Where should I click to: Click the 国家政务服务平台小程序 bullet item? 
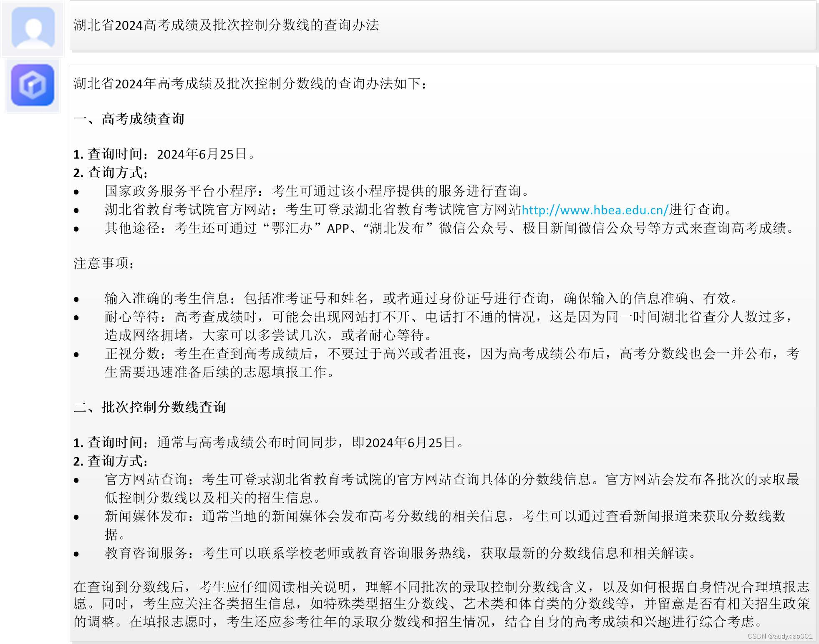(317, 191)
